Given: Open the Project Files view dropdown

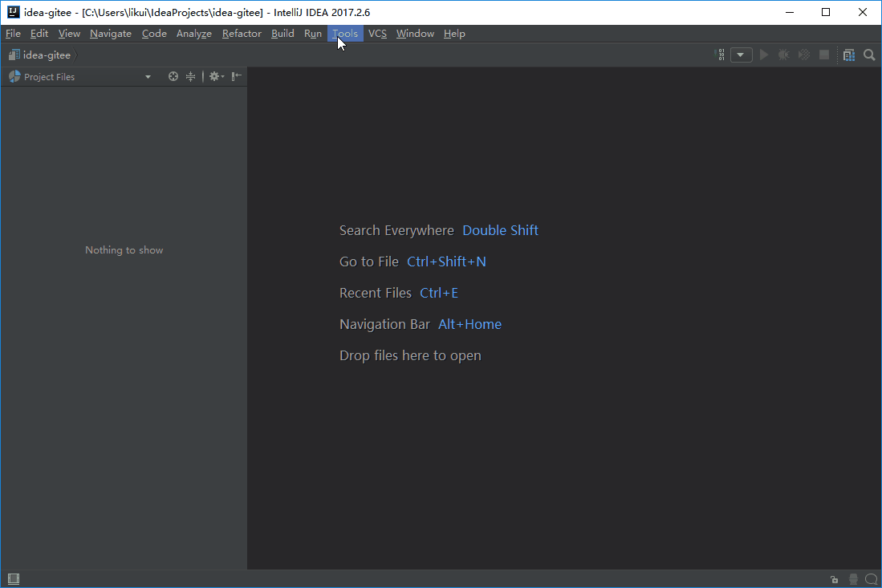Looking at the screenshot, I should [x=148, y=77].
